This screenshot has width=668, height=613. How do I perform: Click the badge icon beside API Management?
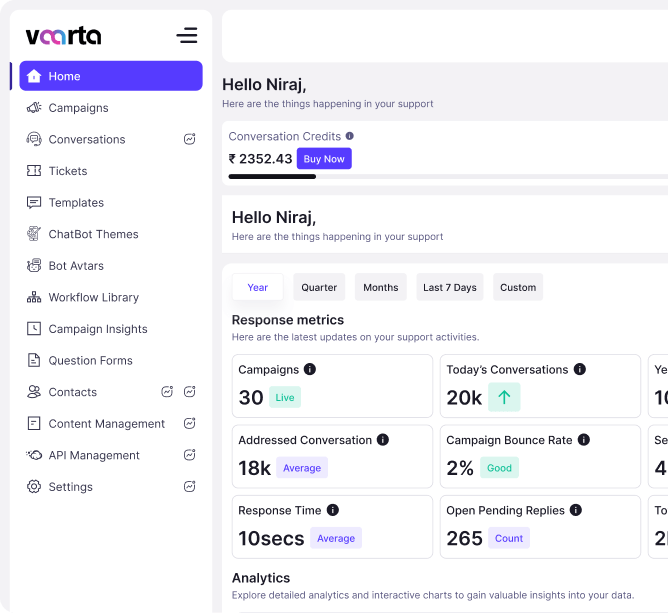[190, 455]
